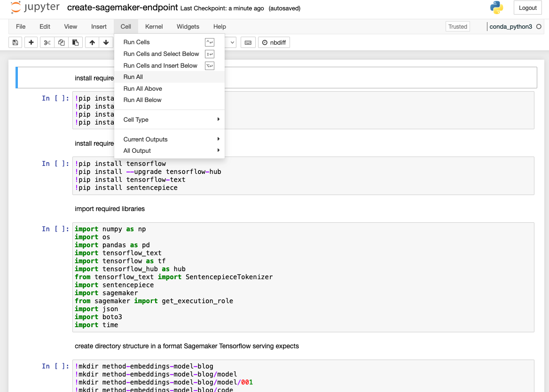The width and height of the screenshot is (549, 392).
Task: Select the mkdir method-embeddings-model-blog cell
Action: coord(303,376)
